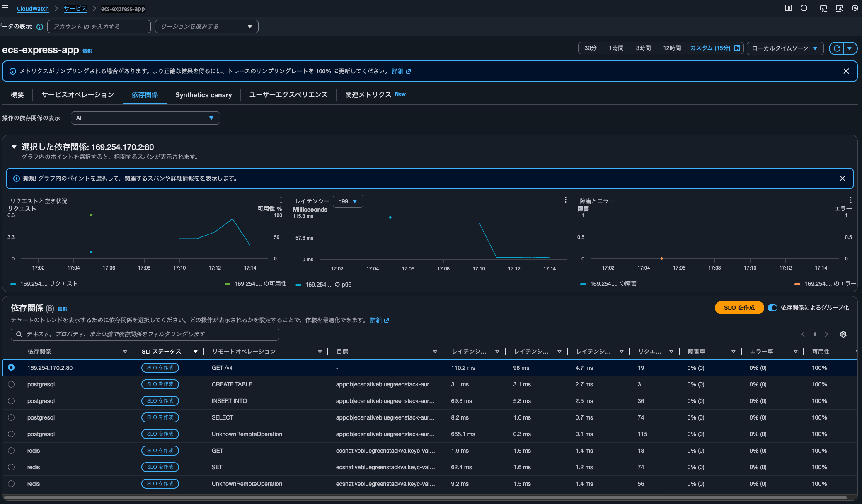Open the requests chart three-dot menu
The height and width of the screenshot is (504, 862).
[281, 200]
